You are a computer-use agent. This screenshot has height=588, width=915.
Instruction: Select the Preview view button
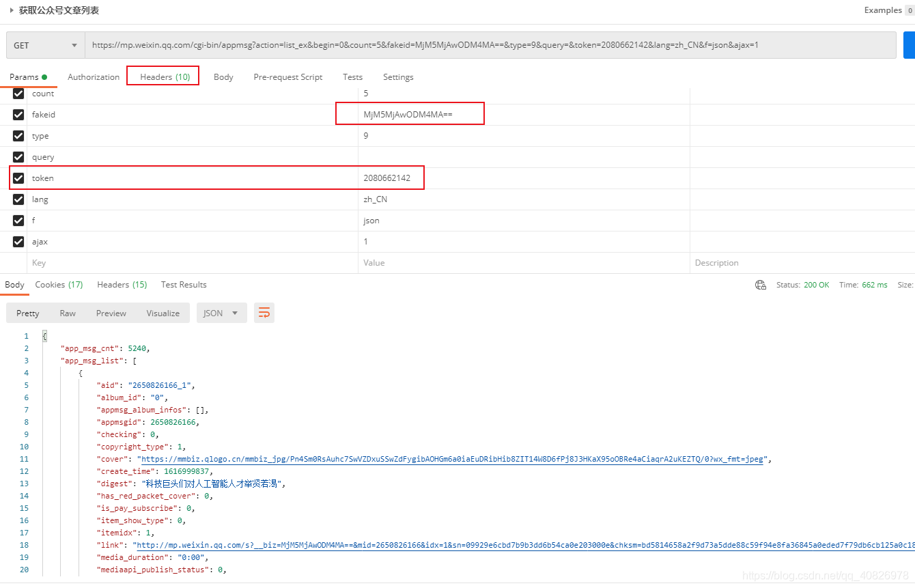tap(111, 313)
